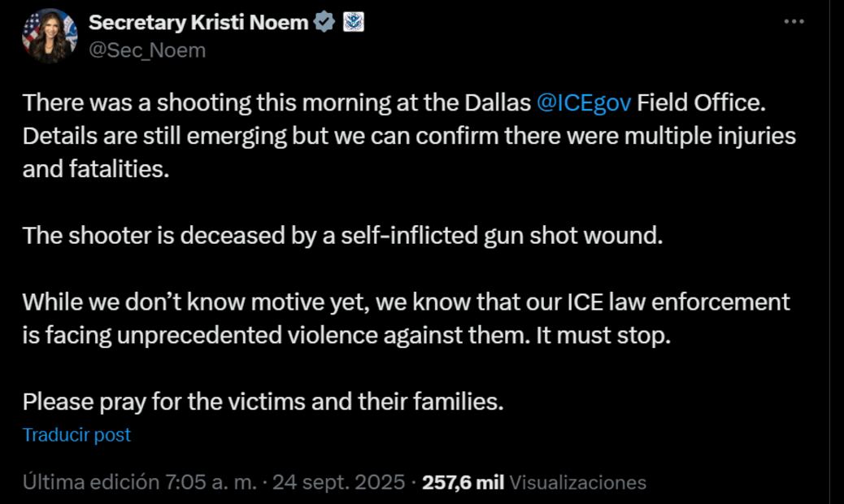Viewport: 844px width, 504px height.
Task: Click the 'It must stop.' sentence
Action: (603, 335)
